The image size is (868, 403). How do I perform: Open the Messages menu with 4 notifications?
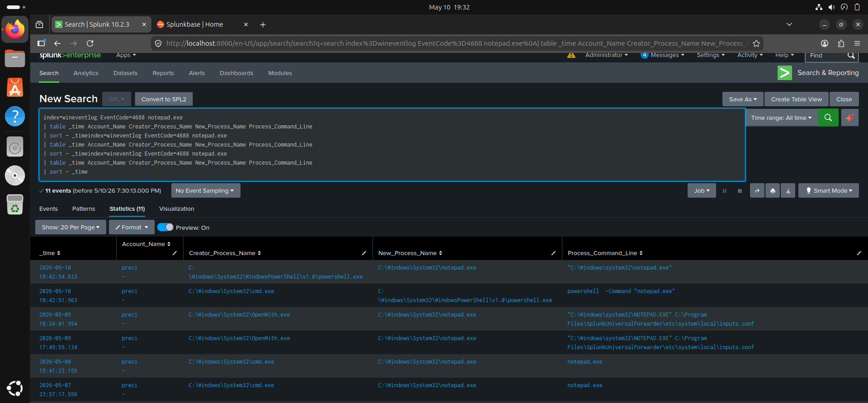point(662,55)
